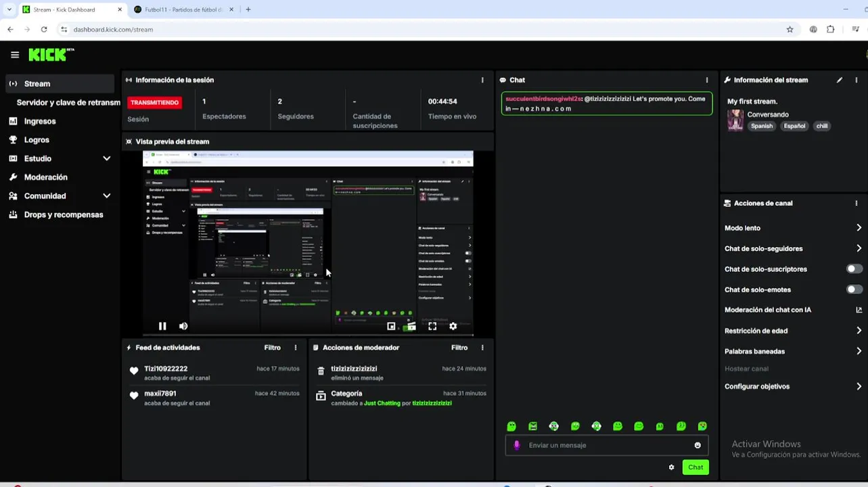The image size is (868, 487).
Task: Click the chill tag
Action: 821,126
